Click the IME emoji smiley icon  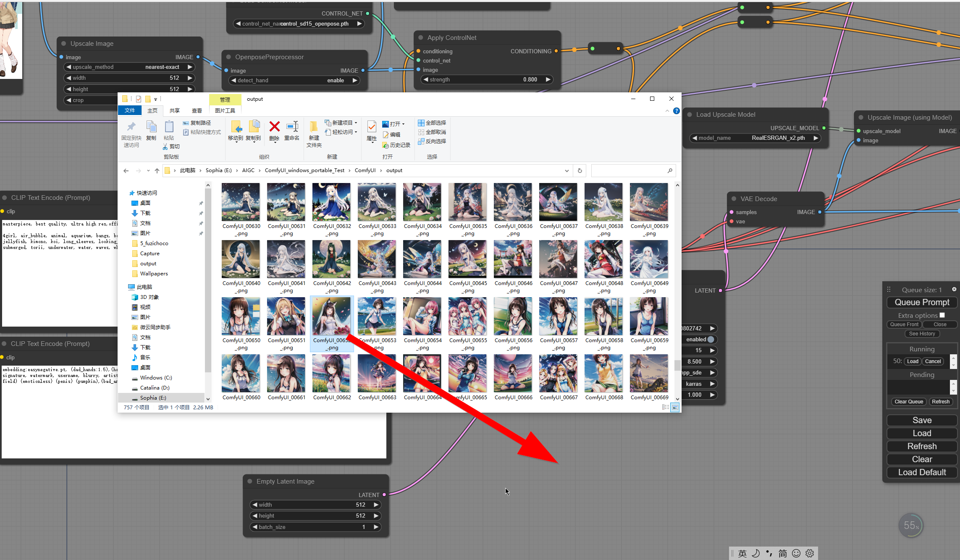click(796, 553)
